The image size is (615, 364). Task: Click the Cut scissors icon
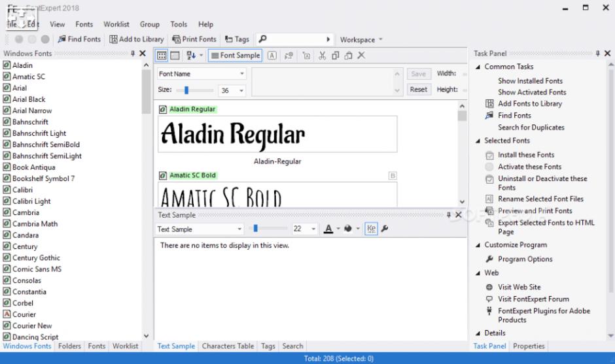322,56
